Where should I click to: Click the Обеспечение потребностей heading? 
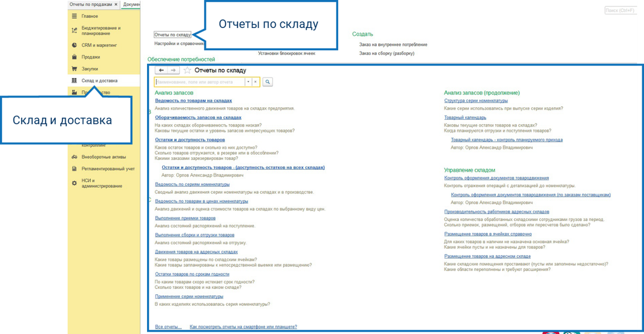pyautogui.click(x=181, y=59)
